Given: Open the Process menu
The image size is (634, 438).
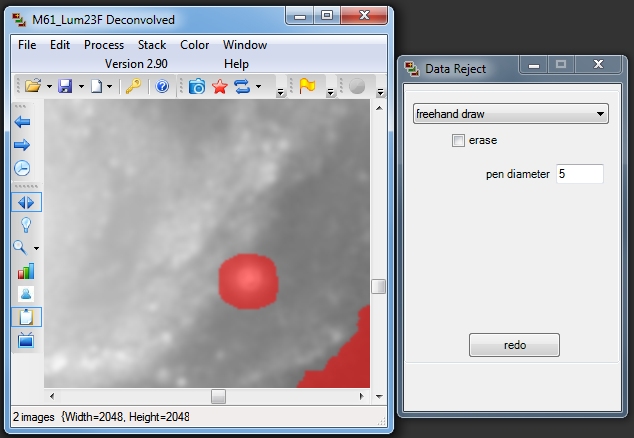Looking at the screenshot, I should pos(104,45).
